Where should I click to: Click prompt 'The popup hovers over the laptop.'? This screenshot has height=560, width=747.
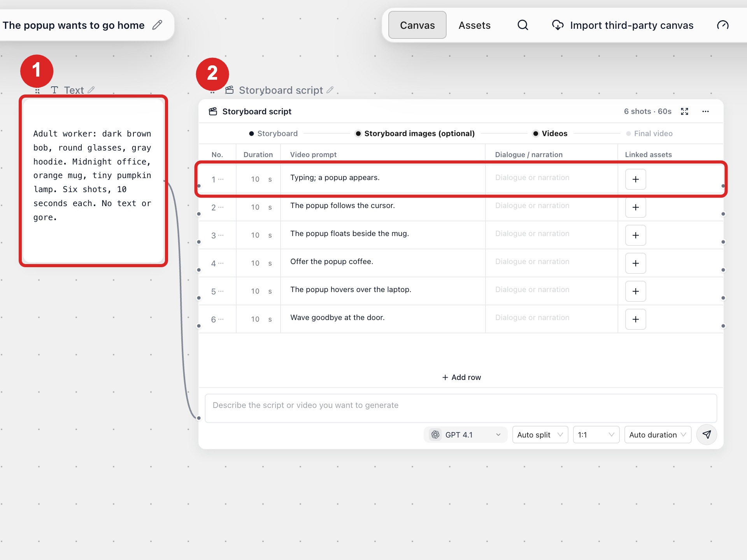tap(351, 289)
